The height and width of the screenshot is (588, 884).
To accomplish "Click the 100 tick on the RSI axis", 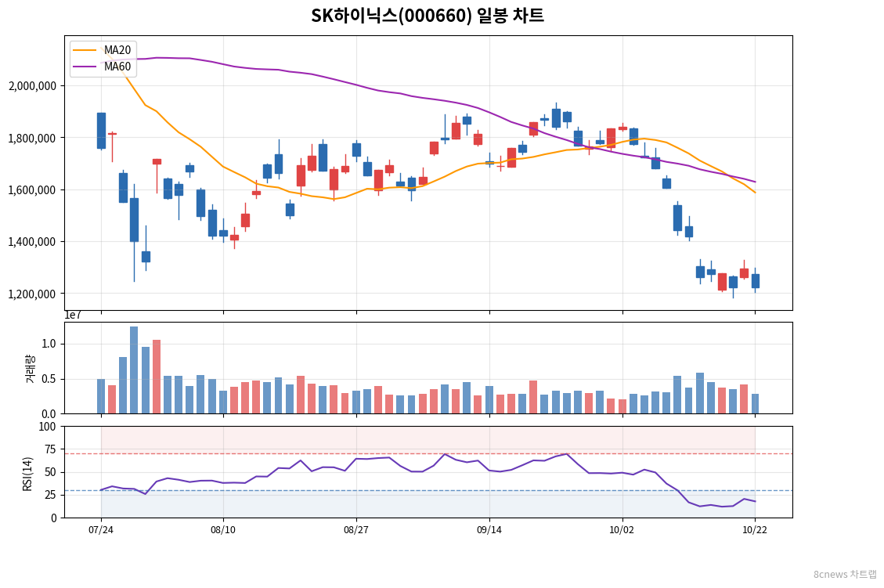I will tap(47, 427).
